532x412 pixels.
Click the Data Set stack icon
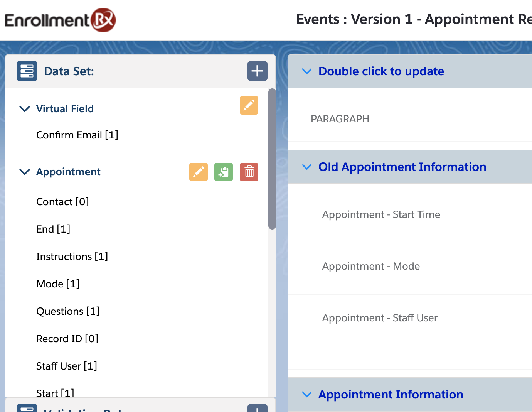coord(27,71)
